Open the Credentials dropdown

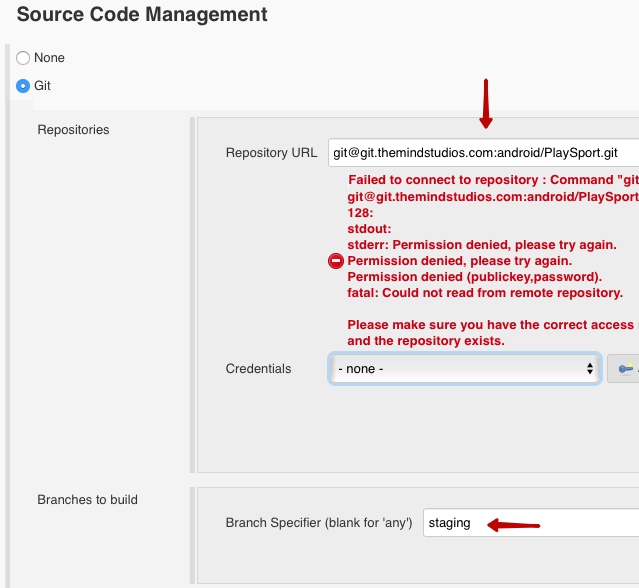(465, 369)
